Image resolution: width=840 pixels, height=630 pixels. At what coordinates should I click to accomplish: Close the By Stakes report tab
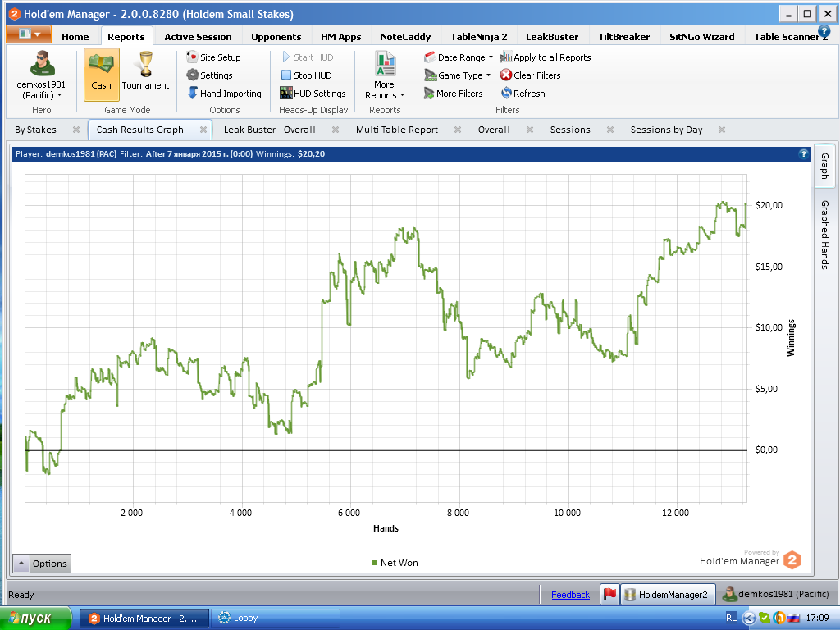click(x=76, y=130)
